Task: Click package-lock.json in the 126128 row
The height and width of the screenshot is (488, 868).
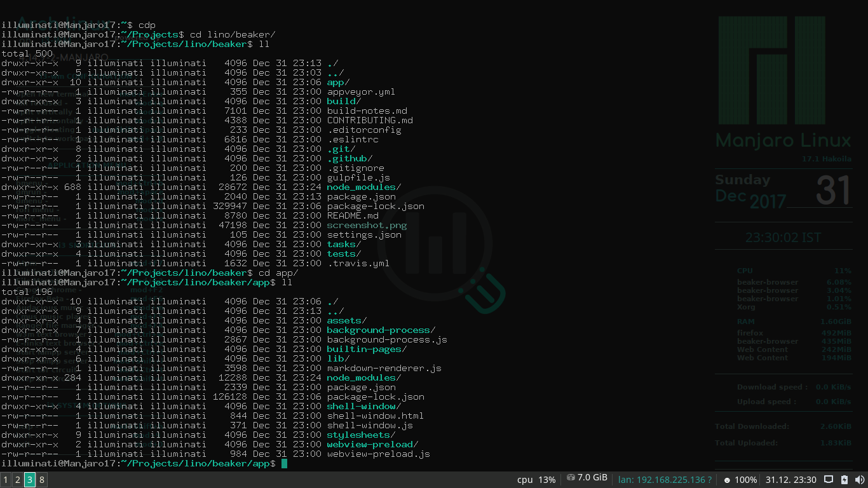Action: click(376, 397)
